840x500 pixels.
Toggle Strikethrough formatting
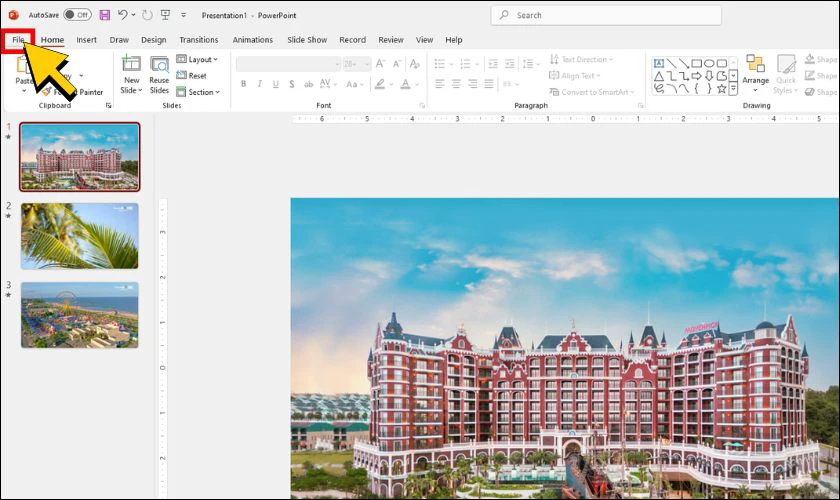point(308,84)
